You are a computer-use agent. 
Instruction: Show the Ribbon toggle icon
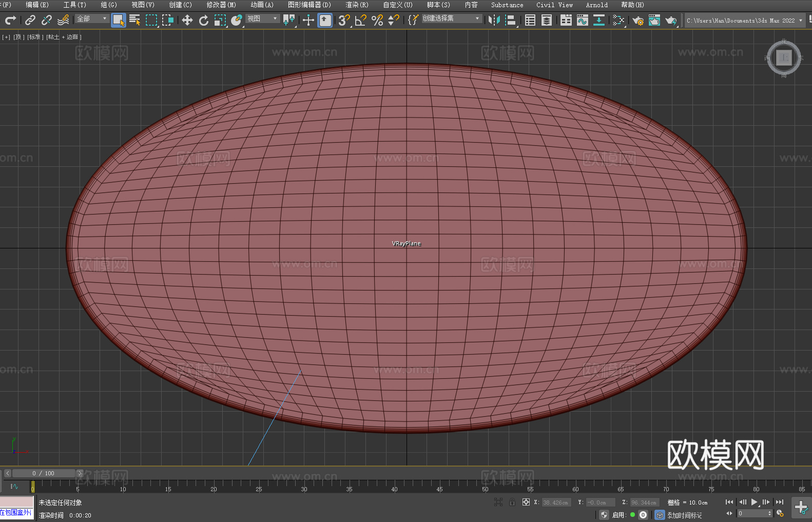[566, 20]
